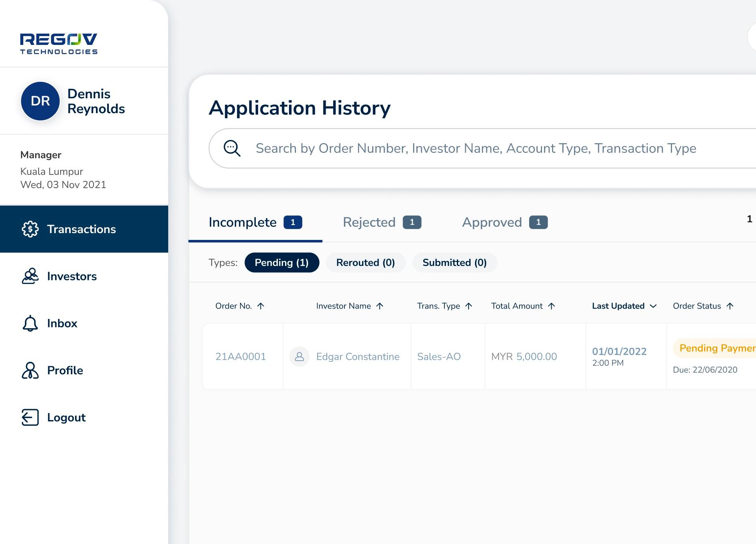Sort by Total Amount column arrow

[x=552, y=306]
